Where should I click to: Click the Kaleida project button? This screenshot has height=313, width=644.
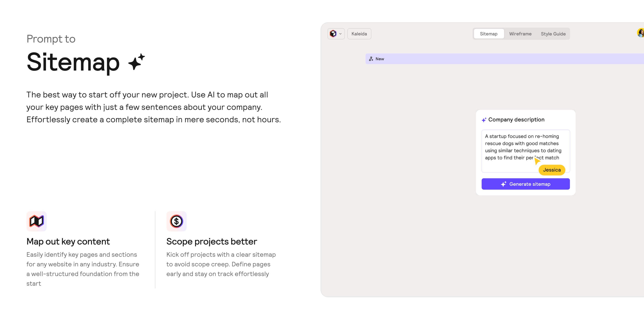(359, 34)
